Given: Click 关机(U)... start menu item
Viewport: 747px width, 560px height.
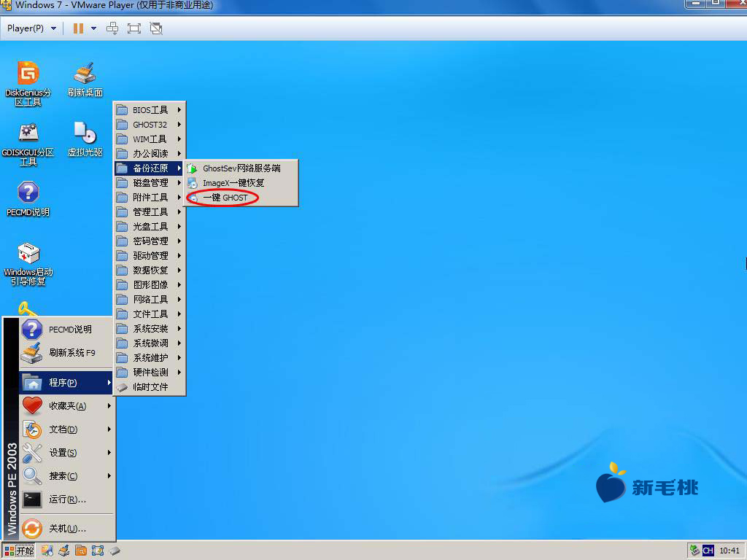Looking at the screenshot, I should tap(66, 529).
